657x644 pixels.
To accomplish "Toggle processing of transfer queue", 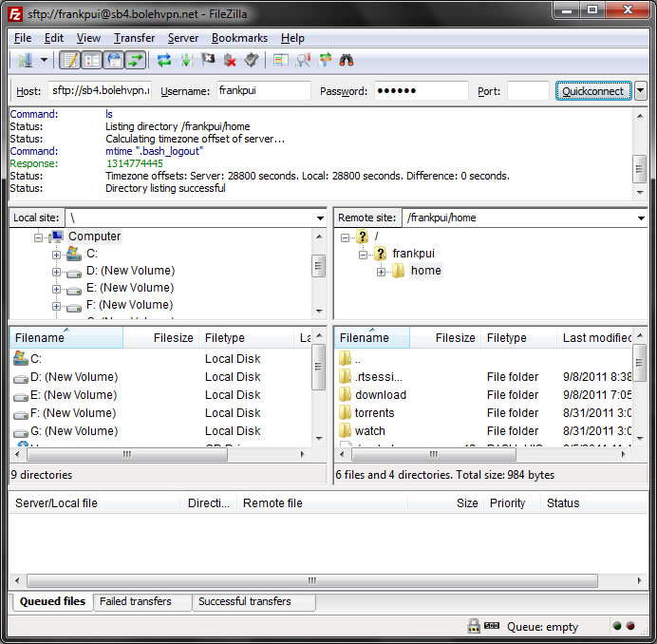I will pyautogui.click(x=186, y=61).
